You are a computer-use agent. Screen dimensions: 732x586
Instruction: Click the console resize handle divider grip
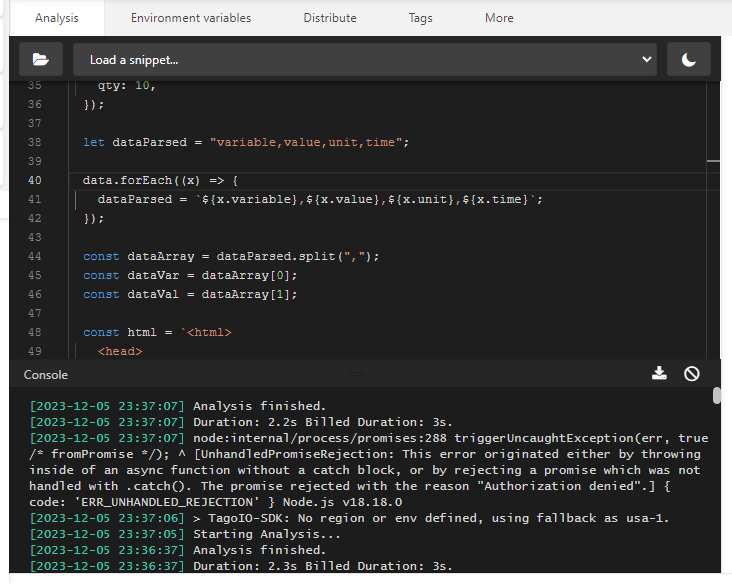pyautogui.click(x=357, y=374)
